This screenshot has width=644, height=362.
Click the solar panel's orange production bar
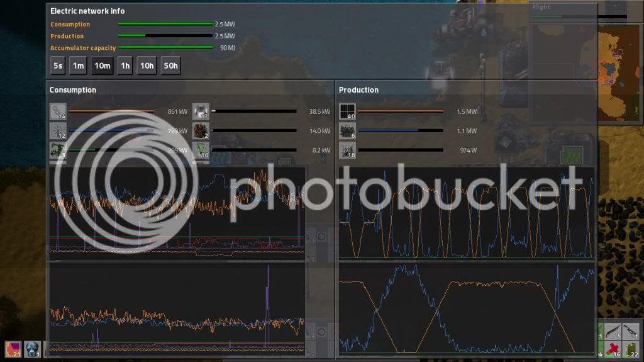(x=401, y=111)
